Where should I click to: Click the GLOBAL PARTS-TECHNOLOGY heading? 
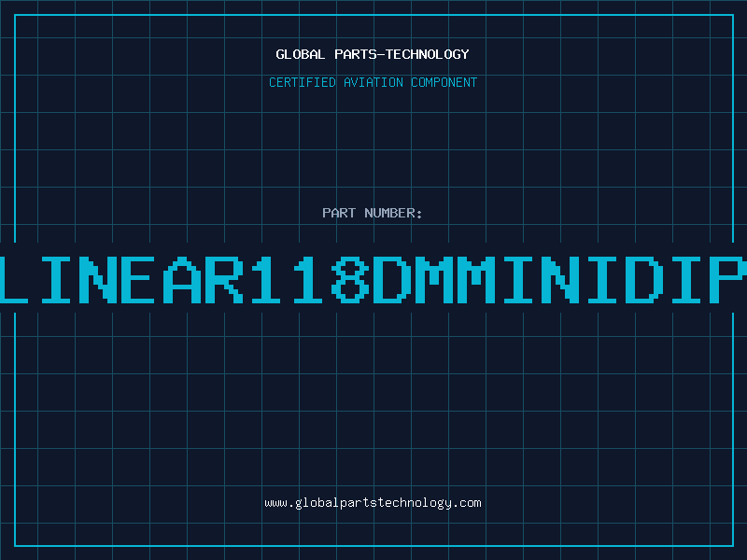[373, 54]
